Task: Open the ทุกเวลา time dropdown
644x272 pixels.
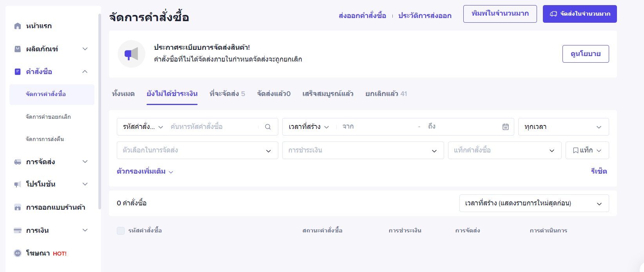Action: (x=563, y=127)
